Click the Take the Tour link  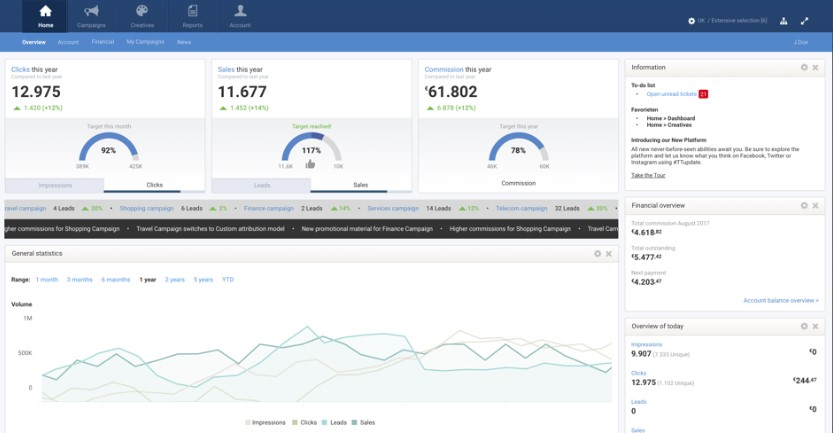tap(650, 175)
